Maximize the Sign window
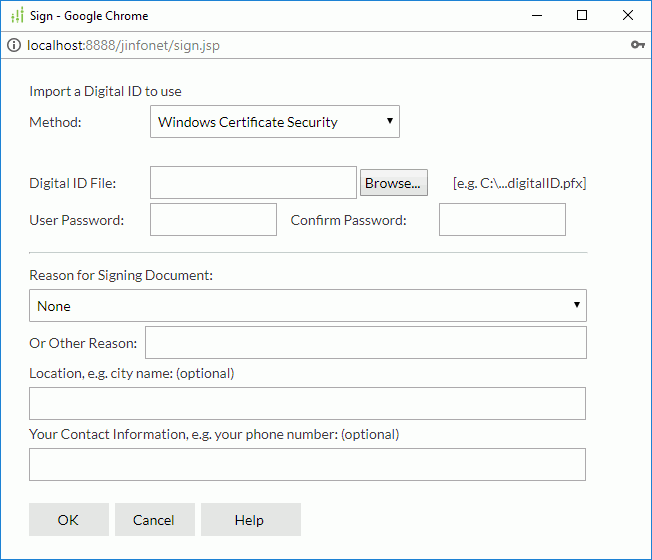Screen dimensions: 652x560 coord(582,15)
